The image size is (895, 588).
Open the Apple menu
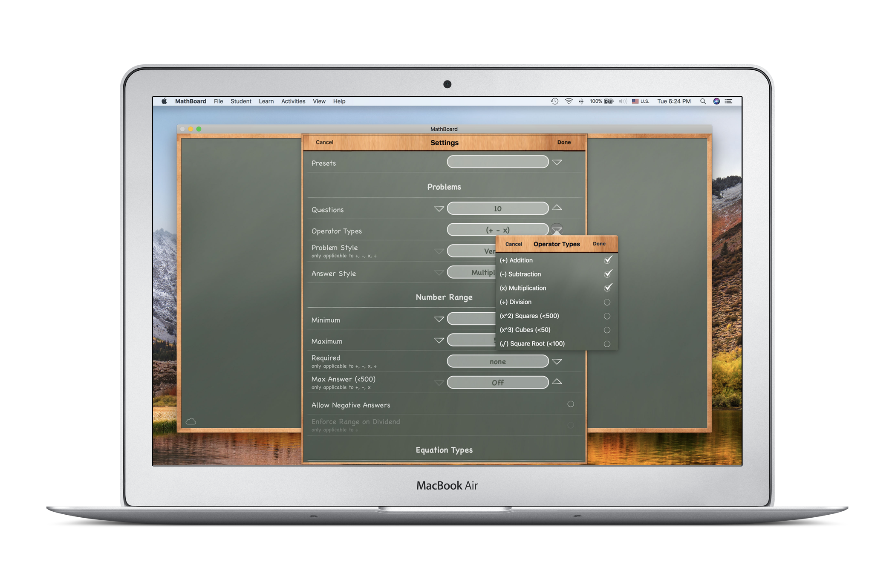(164, 101)
